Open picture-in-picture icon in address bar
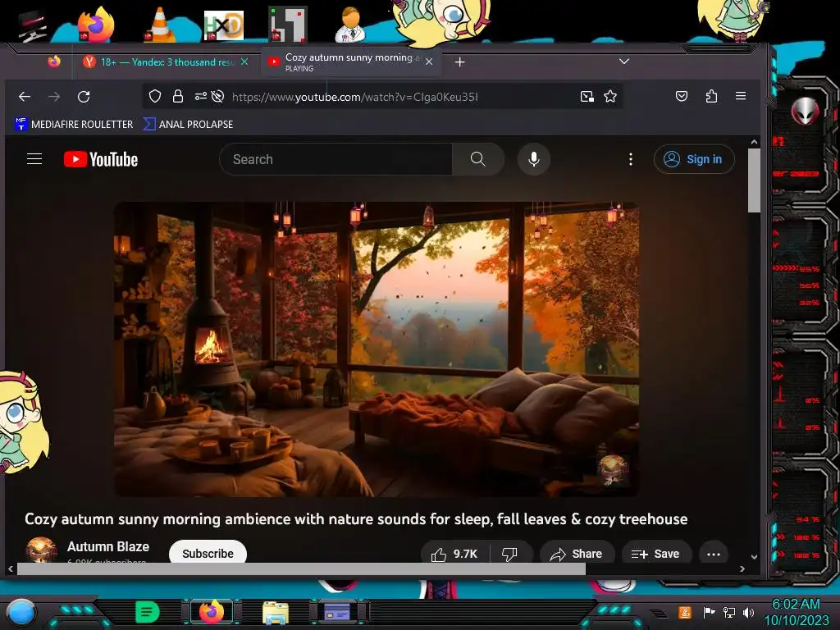Image resolution: width=840 pixels, height=630 pixels. pos(587,97)
